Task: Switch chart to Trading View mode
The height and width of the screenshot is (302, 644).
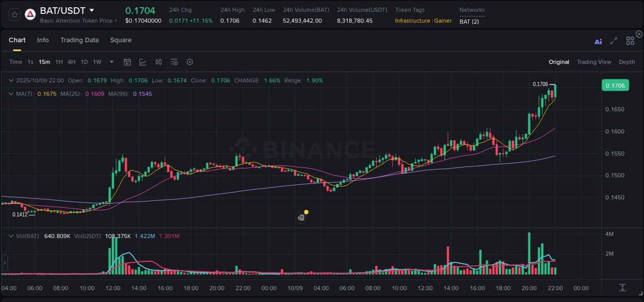Action: pyautogui.click(x=594, y=62)
